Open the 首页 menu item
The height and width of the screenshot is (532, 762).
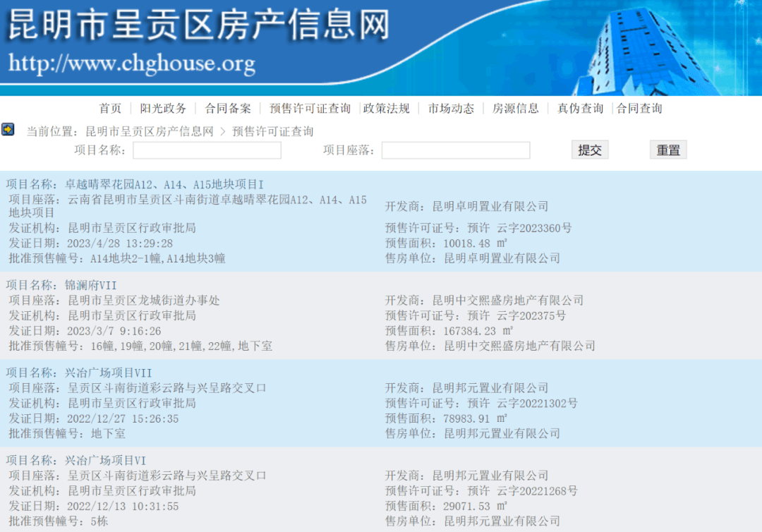pos(110,109)
